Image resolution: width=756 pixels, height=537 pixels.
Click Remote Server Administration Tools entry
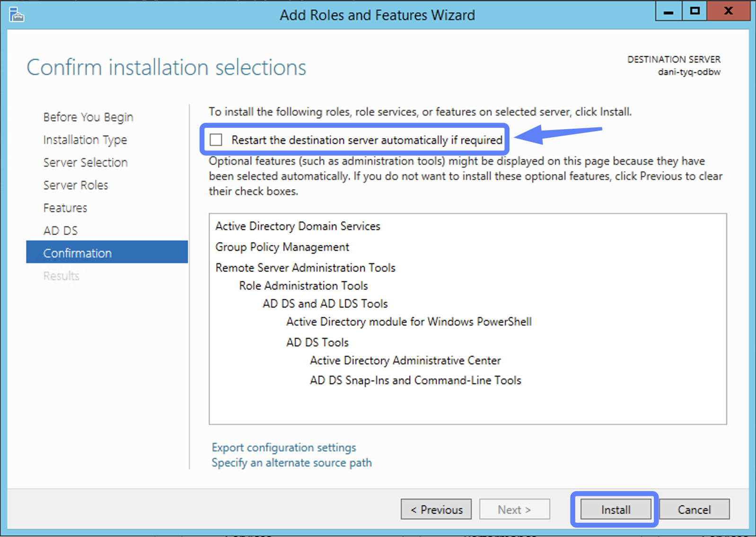tap(305, 268)
